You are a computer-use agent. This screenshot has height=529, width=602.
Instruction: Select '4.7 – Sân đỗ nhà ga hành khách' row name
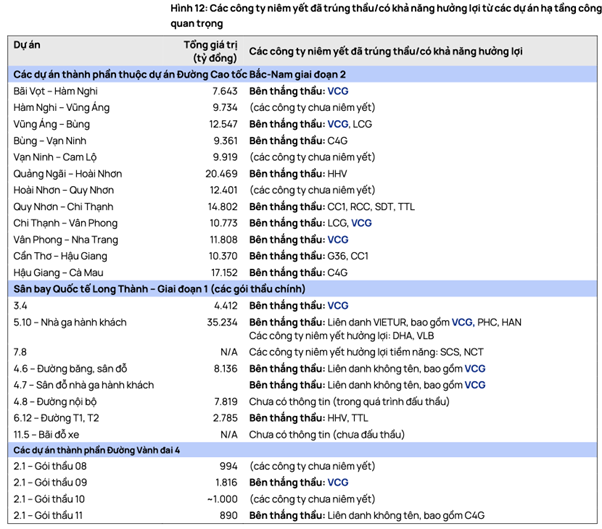[x=84, y=385]
